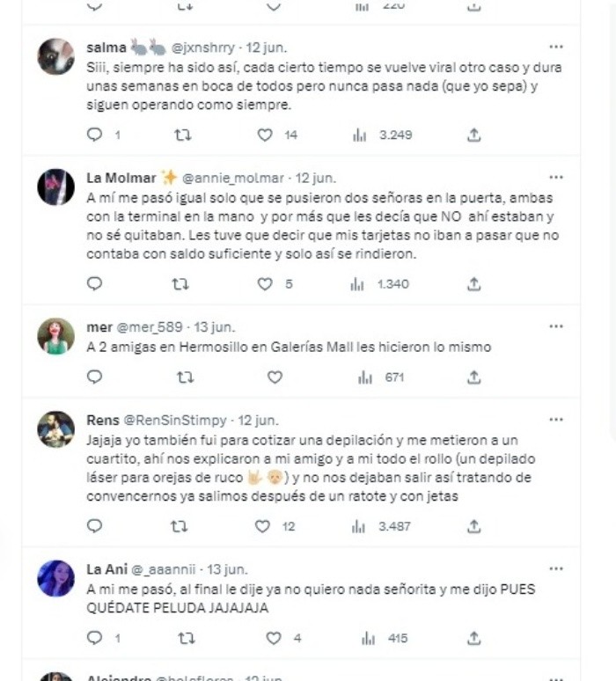Open more options on salma's tweet
This screenshot has height=681, width=616.
(x=555, y=47)
